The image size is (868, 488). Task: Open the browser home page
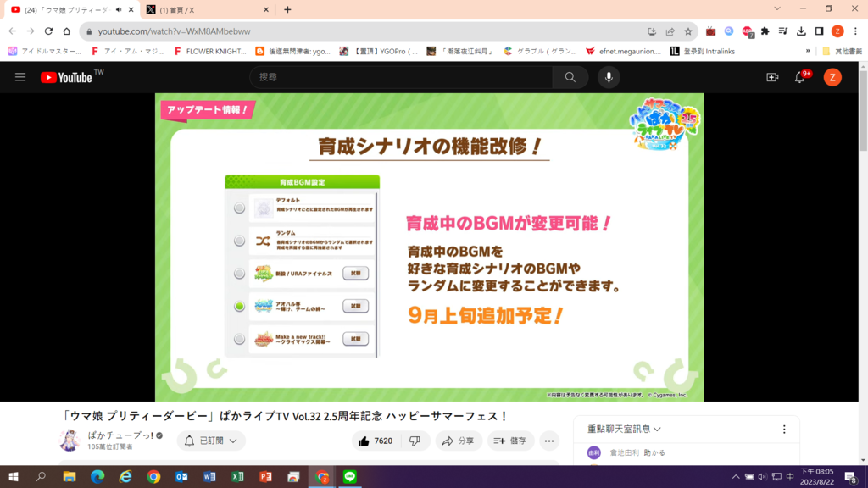[66, 31]
